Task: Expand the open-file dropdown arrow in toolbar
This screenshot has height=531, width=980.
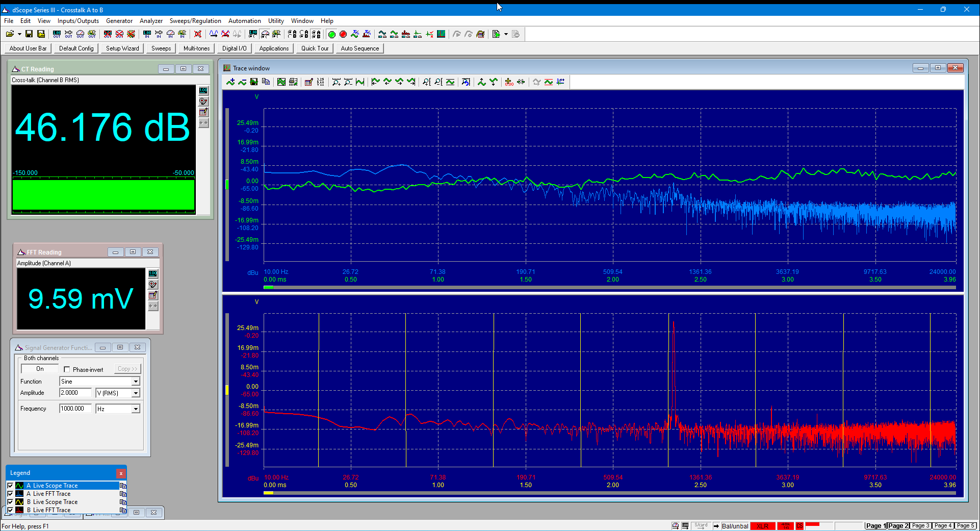Action: click(x=19, y=34)
